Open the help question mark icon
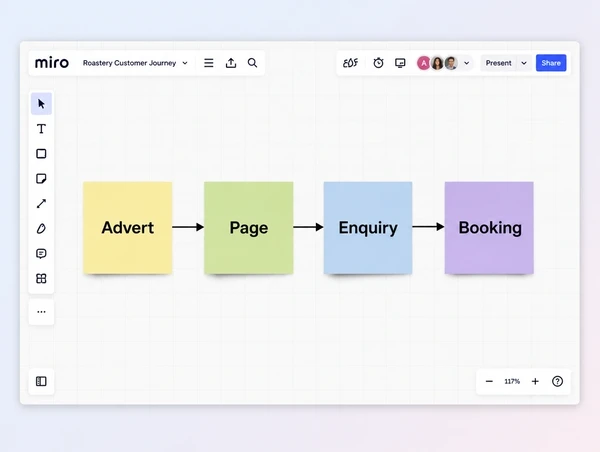Image resolution: width=600 pixels, height=452 pixels. (x=557, y=381)
